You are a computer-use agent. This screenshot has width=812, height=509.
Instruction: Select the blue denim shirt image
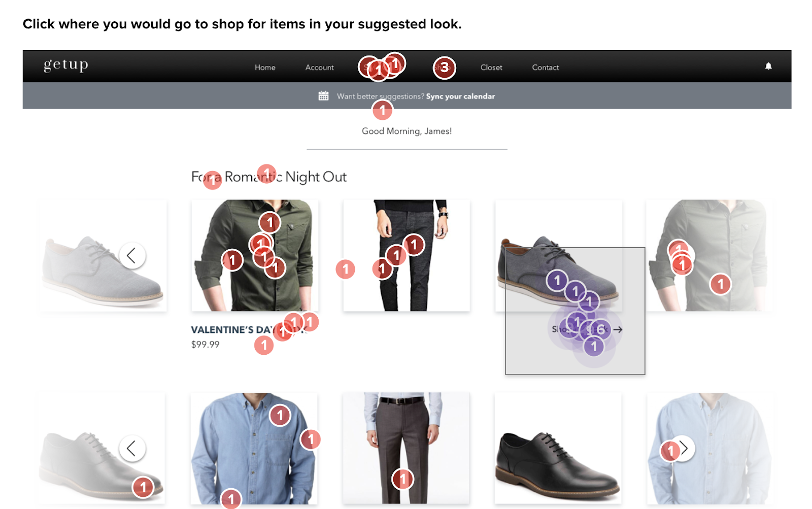coord(254,448)
